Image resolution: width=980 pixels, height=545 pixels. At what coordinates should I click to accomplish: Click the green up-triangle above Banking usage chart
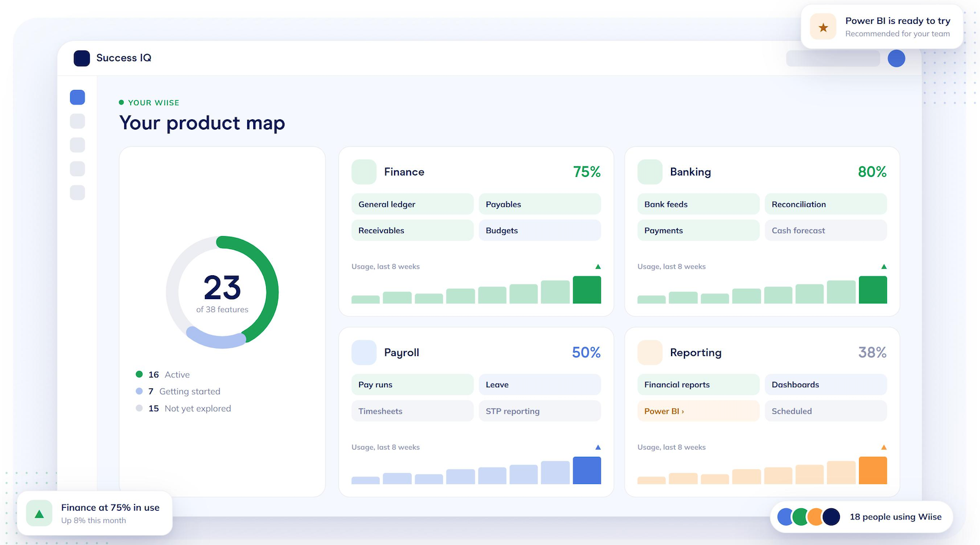coord(884,267)
